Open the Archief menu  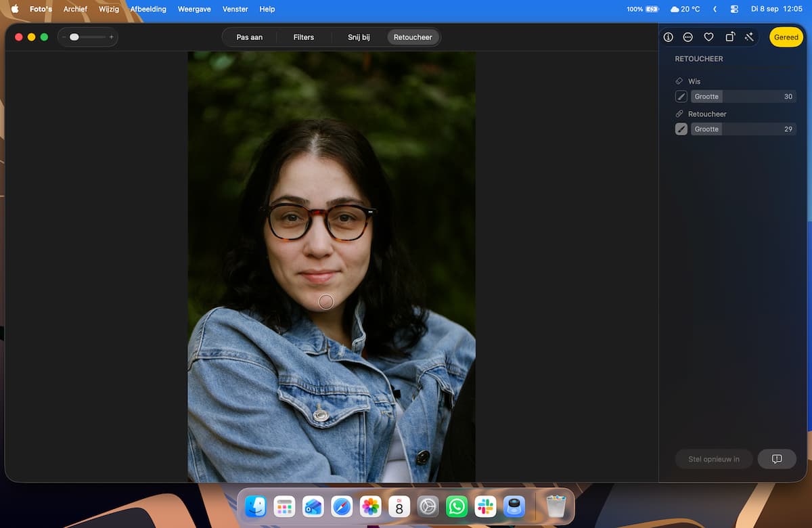pyautogui.click(x=75, y=9)
